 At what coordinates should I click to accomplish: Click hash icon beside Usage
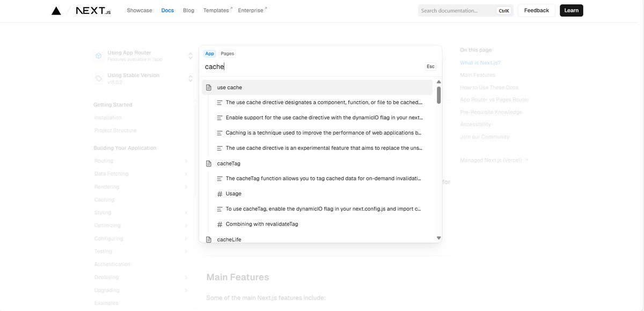(219, 194)
